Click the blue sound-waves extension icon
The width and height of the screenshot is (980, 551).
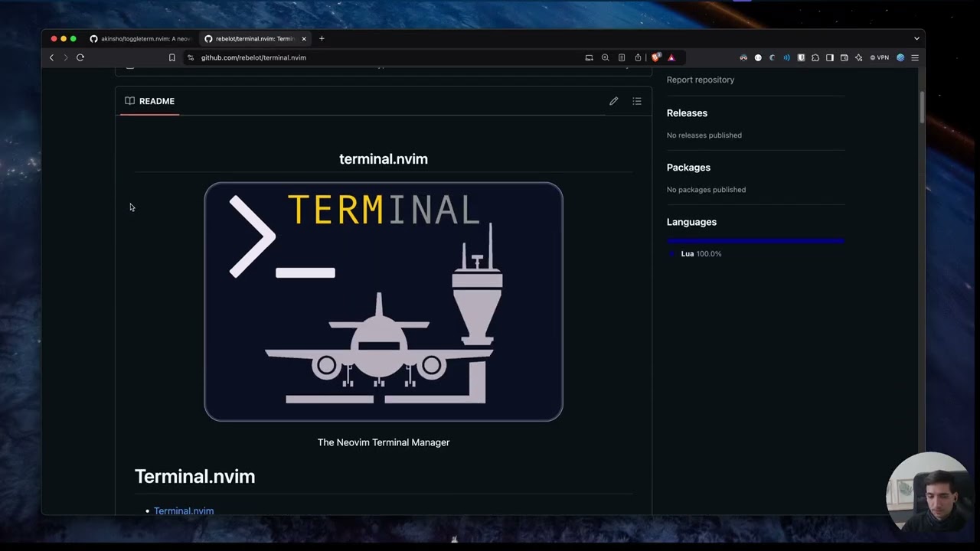(786, 57)
